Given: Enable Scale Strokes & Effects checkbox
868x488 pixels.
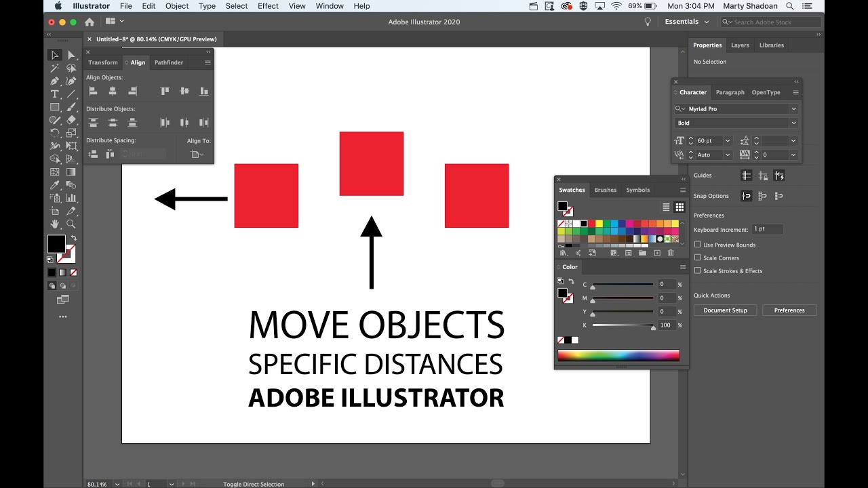Looking at the screenshot, I should coord(698,270).
